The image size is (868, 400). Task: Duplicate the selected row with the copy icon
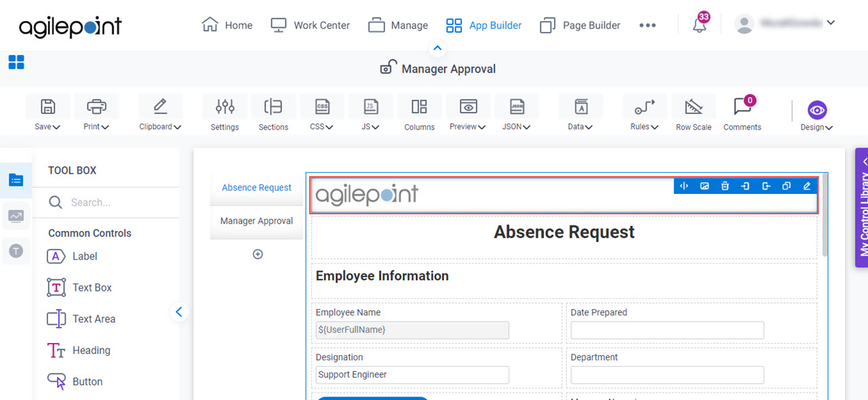tap(787, 186)
